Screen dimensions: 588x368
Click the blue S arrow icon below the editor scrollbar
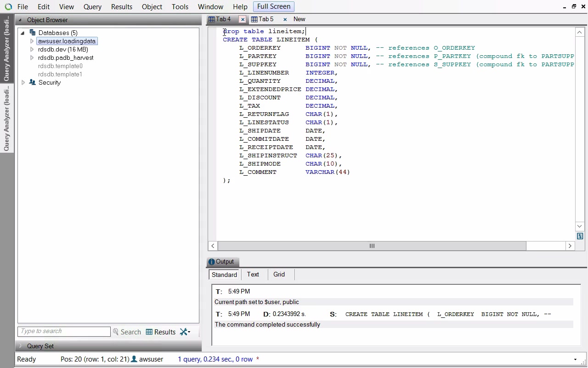580,236
